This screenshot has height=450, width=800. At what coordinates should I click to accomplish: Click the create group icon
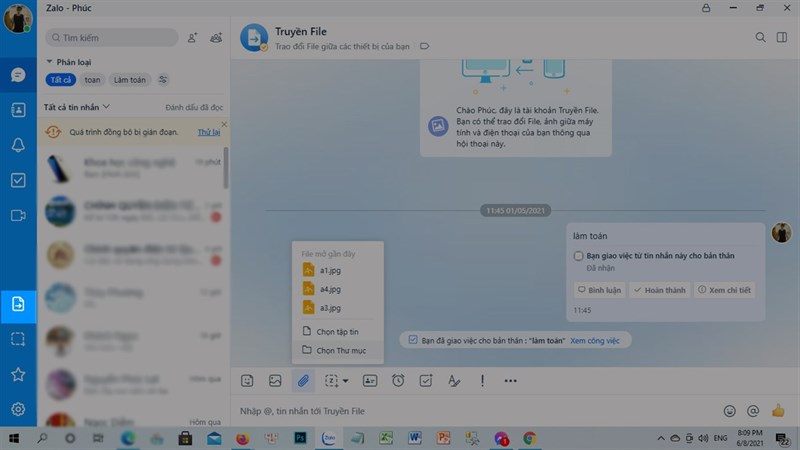click(216, 38)
